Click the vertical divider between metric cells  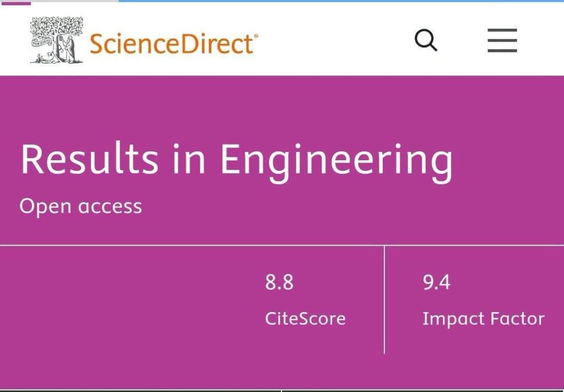[384, 300]
